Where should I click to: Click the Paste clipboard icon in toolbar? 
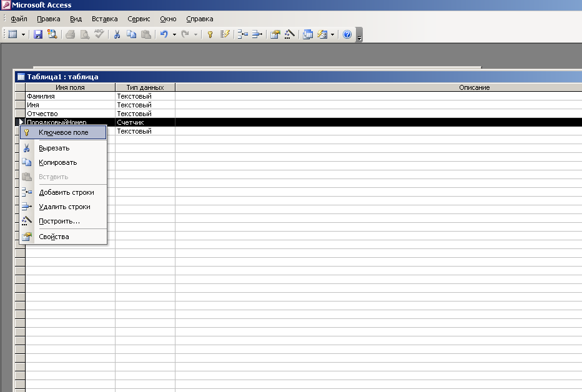146,34
